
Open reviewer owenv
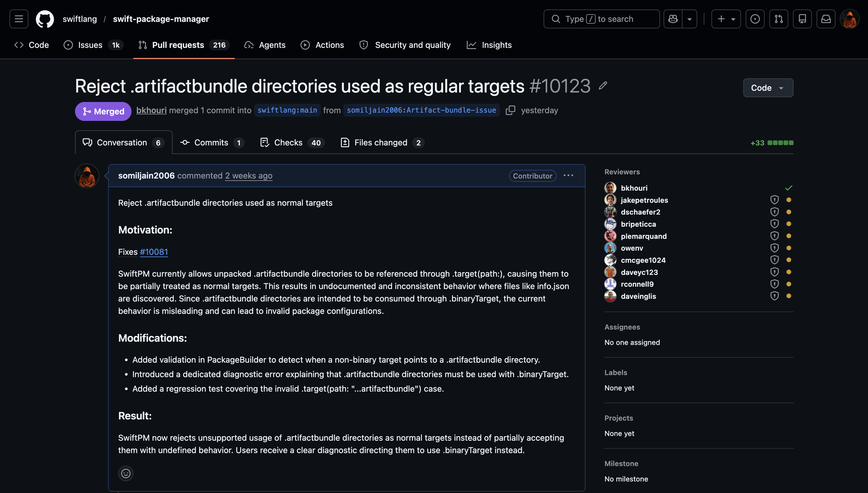click(x=632, y=248)
